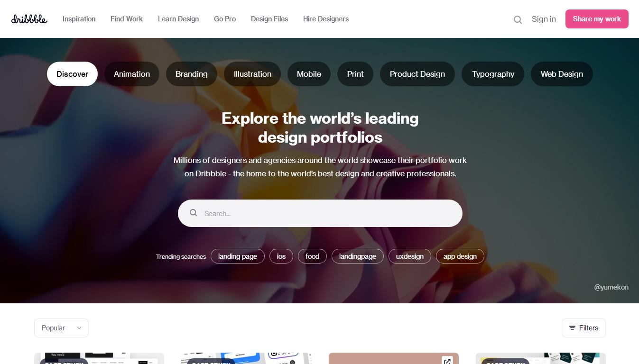Choose the Illustration category pill
Viewport: 639px width, 364px height.
pos(252,74)
